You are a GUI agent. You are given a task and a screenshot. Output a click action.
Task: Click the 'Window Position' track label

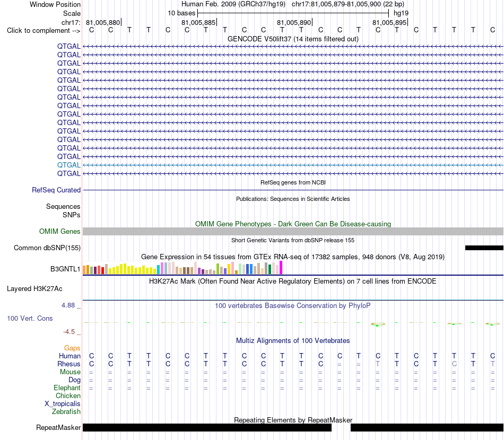click(x=55, y=4)
